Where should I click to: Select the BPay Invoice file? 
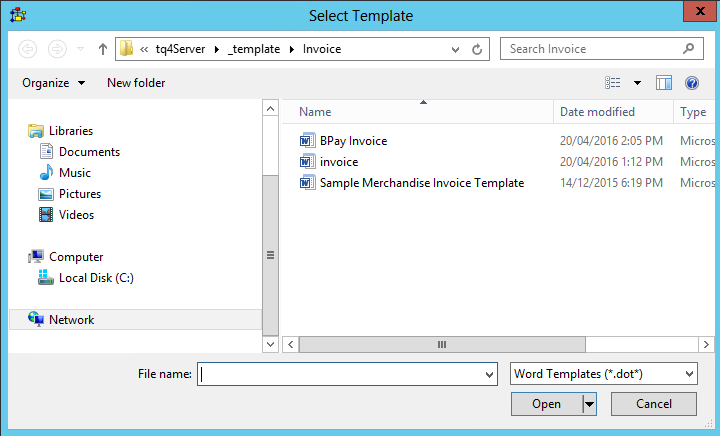353,141
